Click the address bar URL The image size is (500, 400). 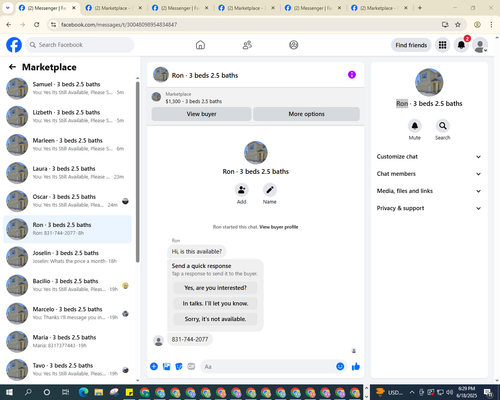point(119,24)
